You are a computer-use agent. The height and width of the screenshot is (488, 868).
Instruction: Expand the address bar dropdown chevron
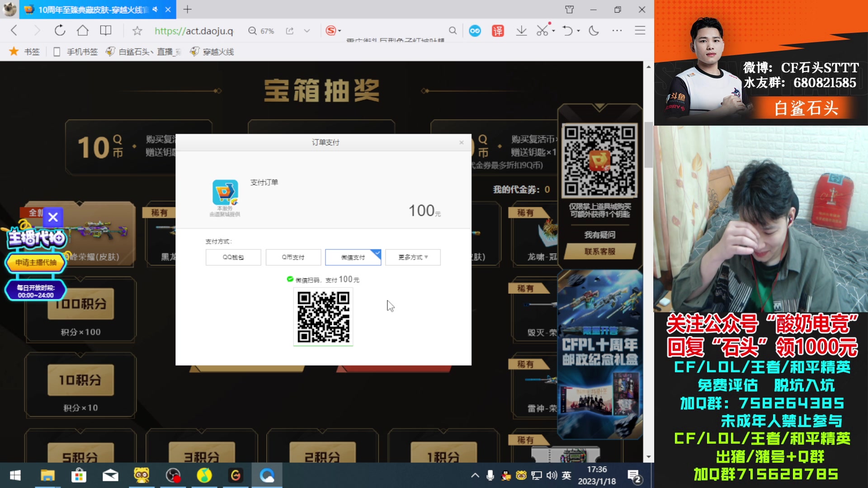click(307, 31)
